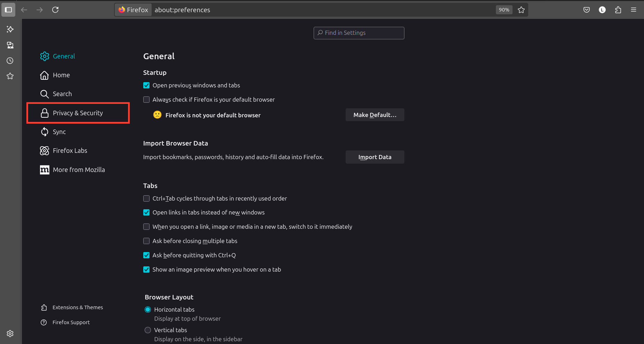
Task: Click the "Import Browser Data" heading
Action: pyautogui.click(x=176, y=143)
